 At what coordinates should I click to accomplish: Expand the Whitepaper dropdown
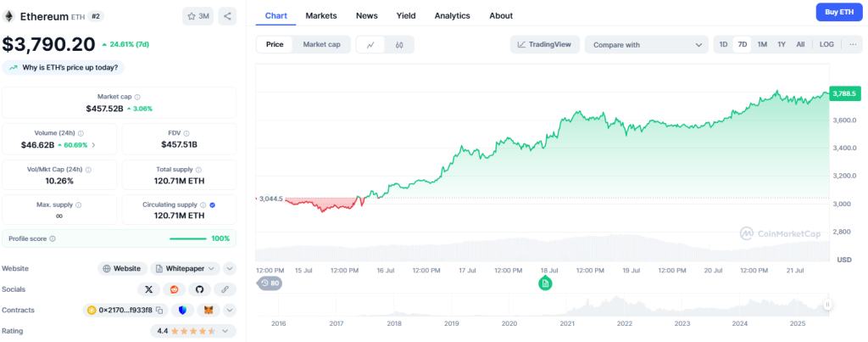coord(185,268)
